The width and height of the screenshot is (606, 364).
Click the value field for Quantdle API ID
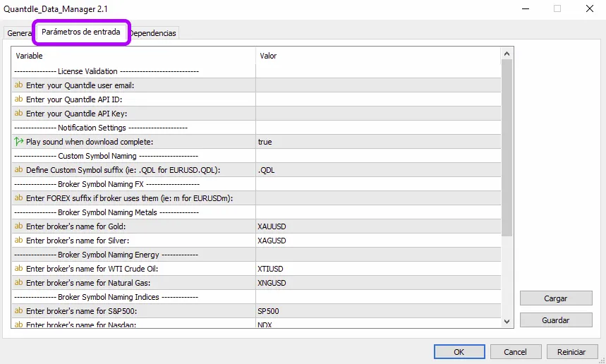378,99
